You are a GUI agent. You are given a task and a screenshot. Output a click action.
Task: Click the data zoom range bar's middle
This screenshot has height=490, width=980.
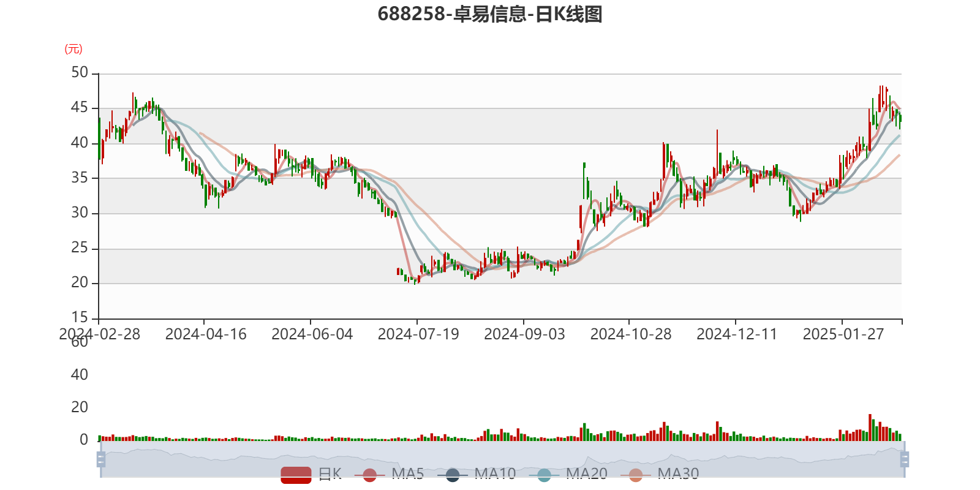point(502,459)
